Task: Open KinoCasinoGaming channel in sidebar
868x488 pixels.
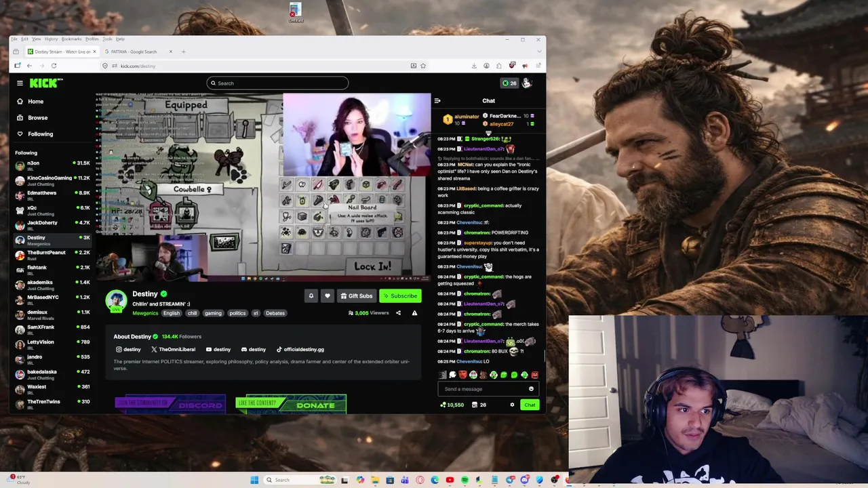Action: [52, 180]
